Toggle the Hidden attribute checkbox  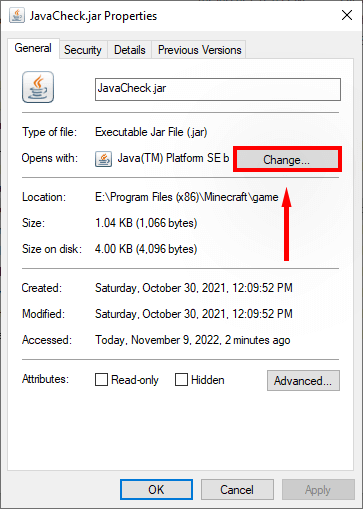[x=181, y=380]
